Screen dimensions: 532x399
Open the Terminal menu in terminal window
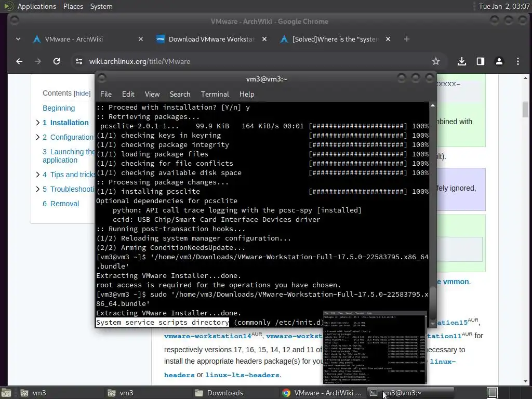click(x=215, y=95)
